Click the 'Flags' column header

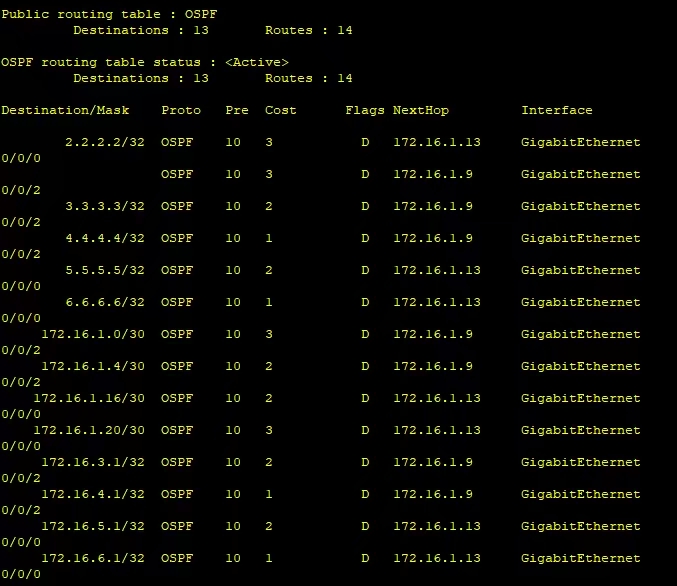[x=365, y=111]
